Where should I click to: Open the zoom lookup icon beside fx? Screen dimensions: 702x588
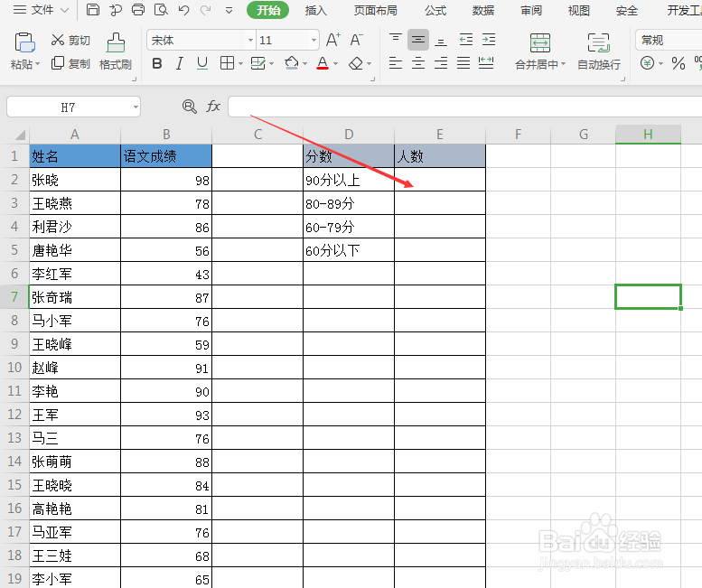tap(190, 107)
